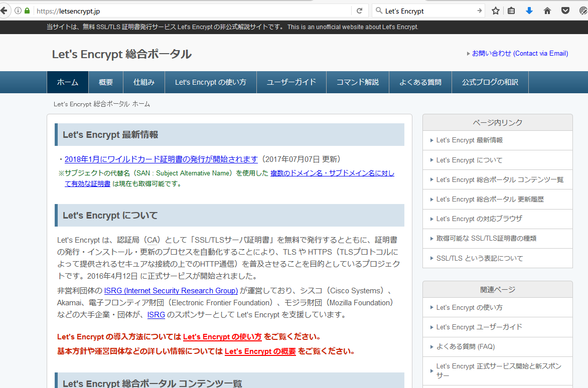
Task: Open the downloads arrow icon
Action: pos(529,11)
